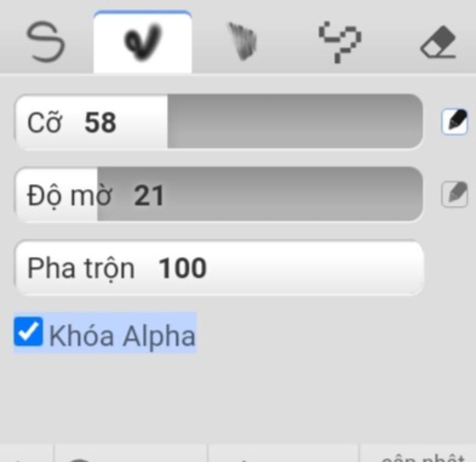This screenshot has height=462, width=476.
Task: Click the Cỡ label on size slider
Action: [44, 123]
